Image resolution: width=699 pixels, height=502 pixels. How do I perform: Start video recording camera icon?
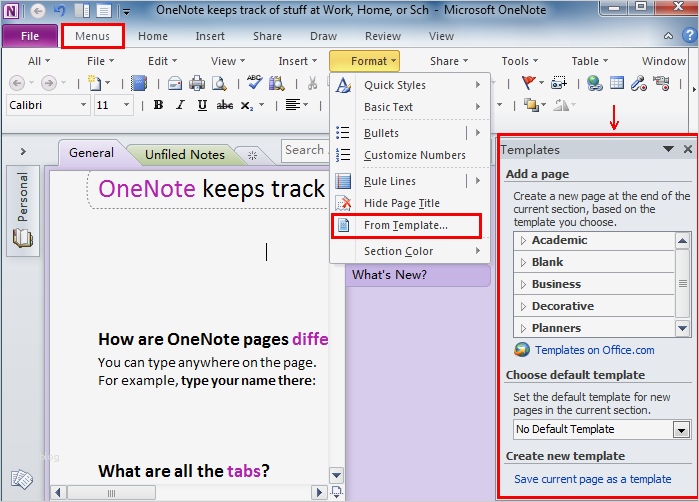point(661,83)
